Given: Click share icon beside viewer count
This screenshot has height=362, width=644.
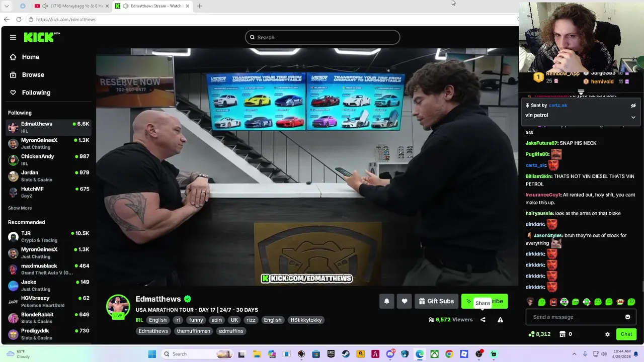Looking at the screenshot, I should click(483, 320).
